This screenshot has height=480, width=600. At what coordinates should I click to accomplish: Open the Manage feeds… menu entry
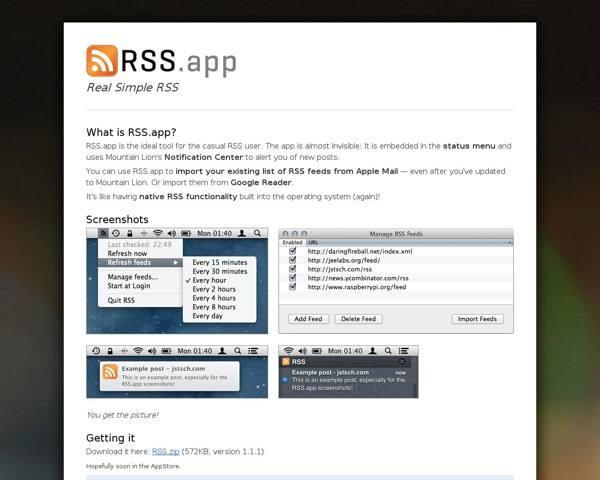tap(132, 276)
